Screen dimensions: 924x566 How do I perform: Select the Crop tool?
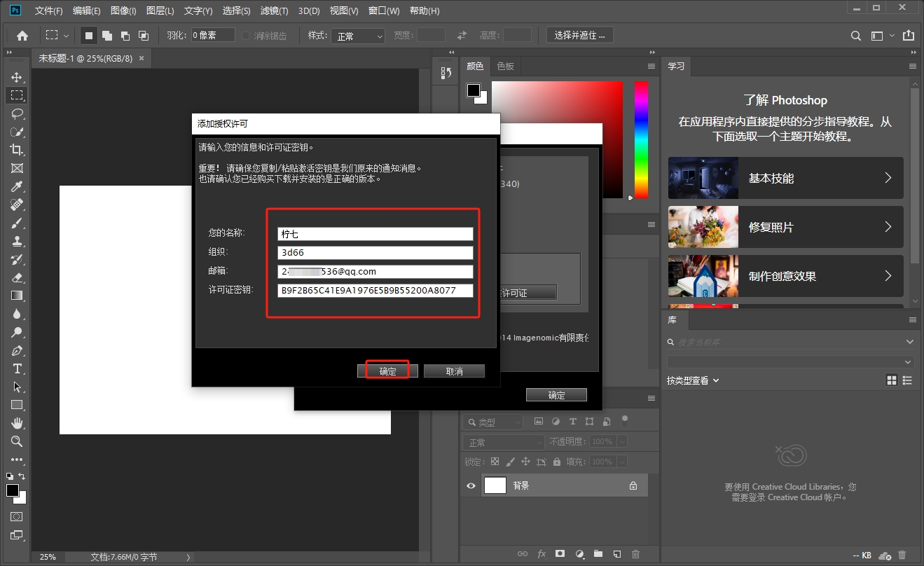pyautogui.click(x=17, y=150)
